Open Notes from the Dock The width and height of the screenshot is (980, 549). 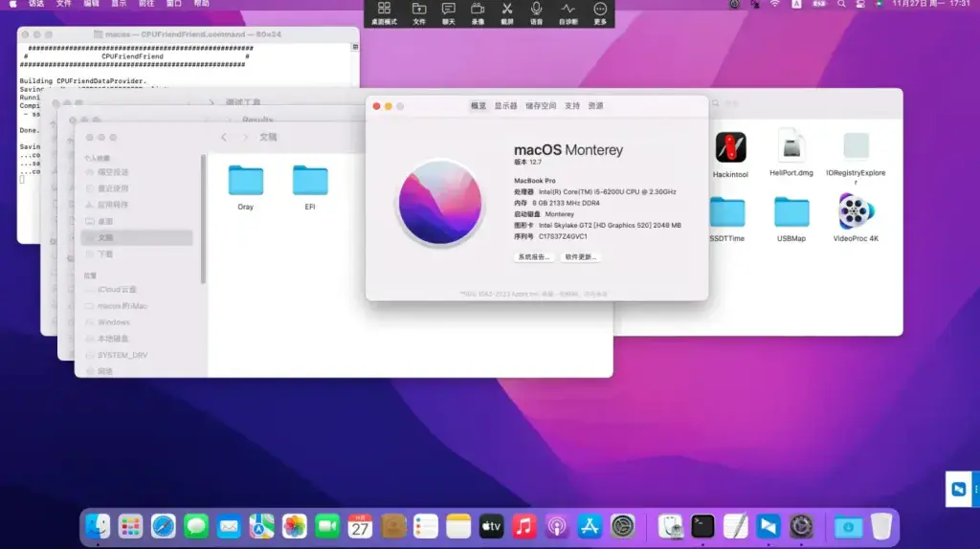[458, 526]
